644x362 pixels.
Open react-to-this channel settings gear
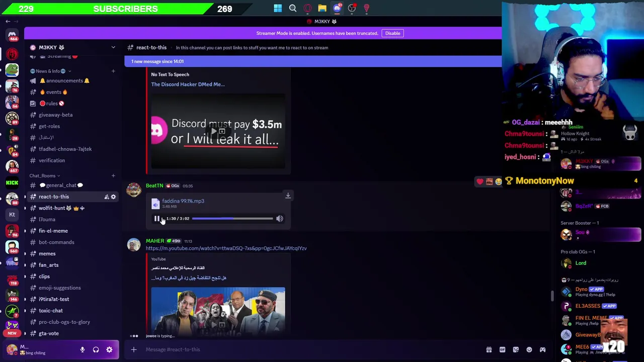(x=113, y=197)
